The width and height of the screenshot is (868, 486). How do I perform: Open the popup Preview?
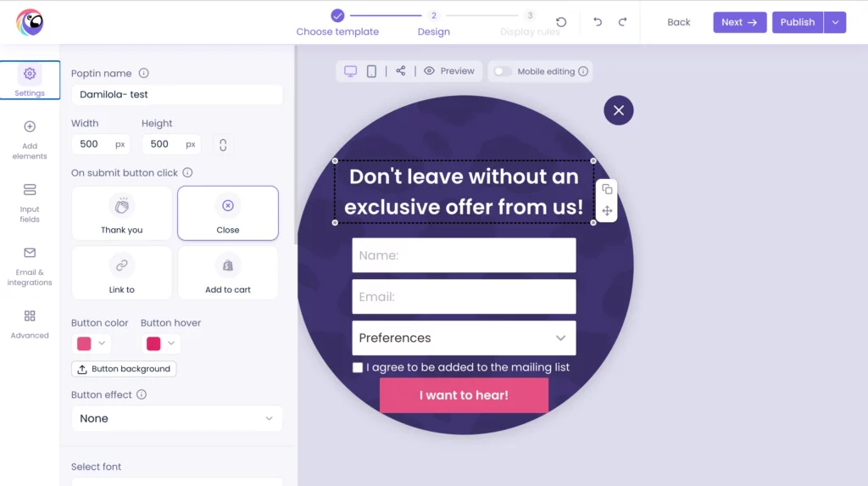point(449,71)
